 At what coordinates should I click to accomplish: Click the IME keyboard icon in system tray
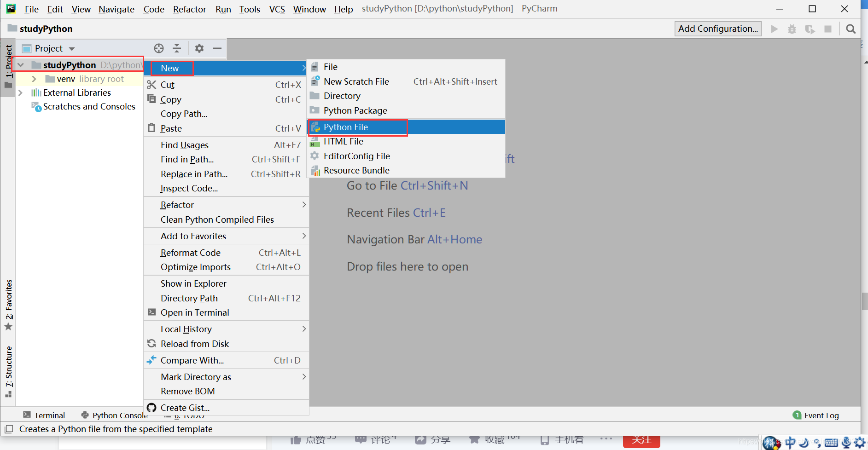[832, 443]
